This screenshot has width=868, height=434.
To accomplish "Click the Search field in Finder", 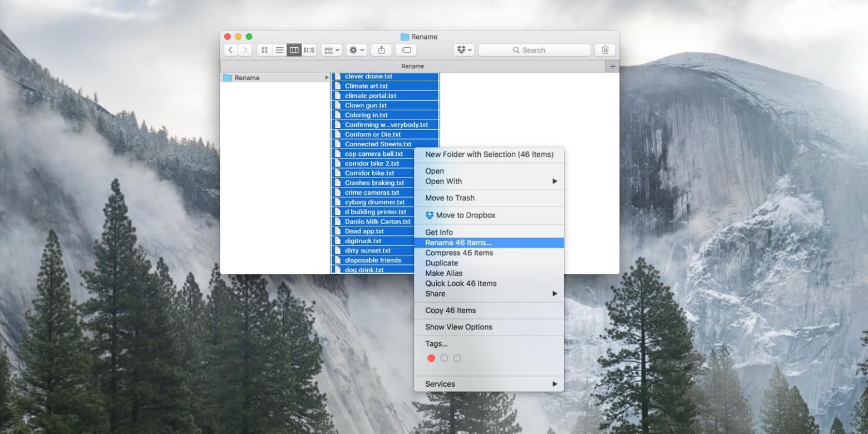I will 534,50.
